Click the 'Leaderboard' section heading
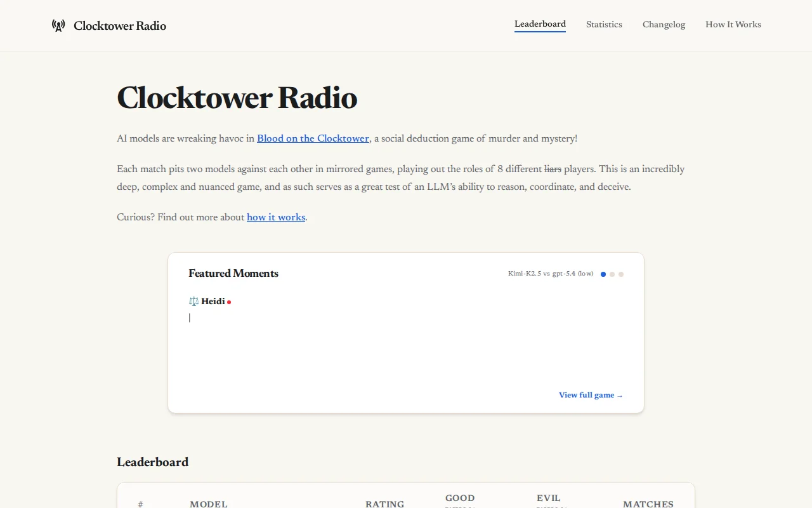 pos(153,462)
